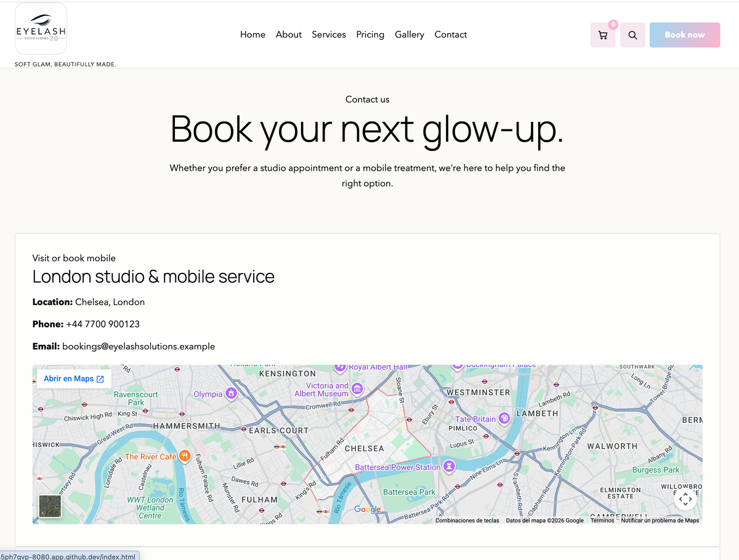This screenshot has height=560, width=739.
Task: Switch map to satellite view thumbnail
Action: click(x=50, y=506)
